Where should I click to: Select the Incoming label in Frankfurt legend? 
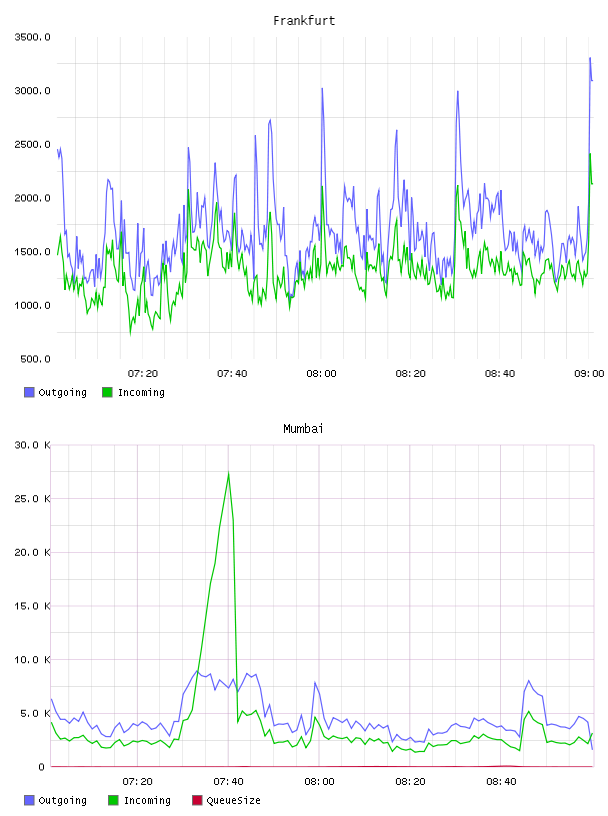point(141,392)
